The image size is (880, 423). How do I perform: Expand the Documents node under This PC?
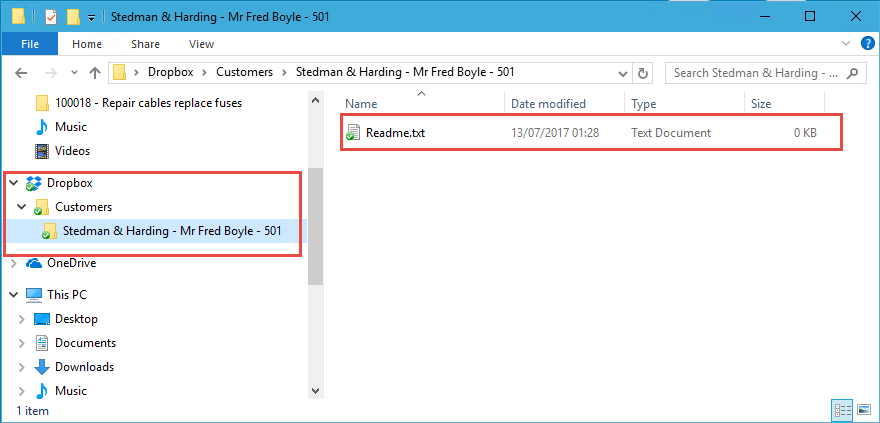[x=20, y=343]
